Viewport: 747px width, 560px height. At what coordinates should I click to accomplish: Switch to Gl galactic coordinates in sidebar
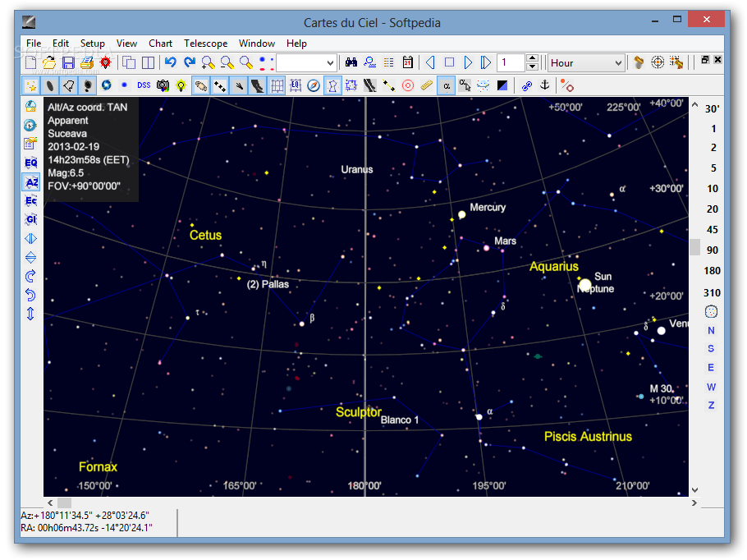[30, 220]
